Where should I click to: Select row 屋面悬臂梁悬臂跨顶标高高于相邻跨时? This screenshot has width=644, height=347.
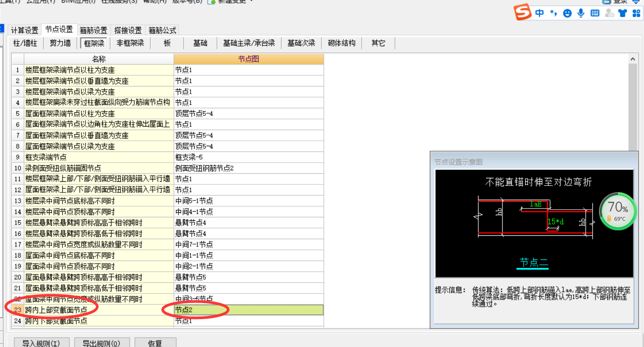[99, 277]
